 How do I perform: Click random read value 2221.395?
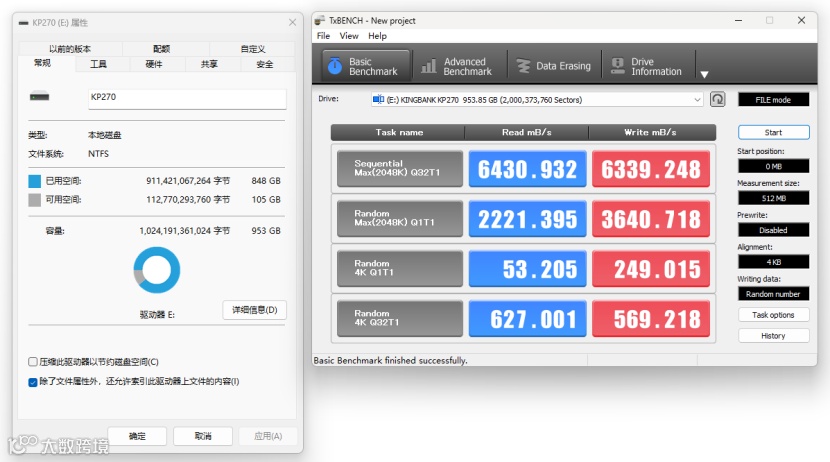coord(527,219)
